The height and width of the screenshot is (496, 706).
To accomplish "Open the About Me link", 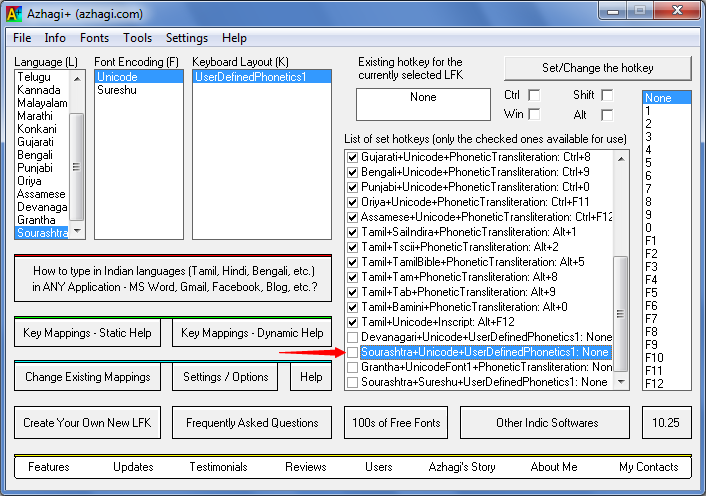I will click(x=554, y=467).
